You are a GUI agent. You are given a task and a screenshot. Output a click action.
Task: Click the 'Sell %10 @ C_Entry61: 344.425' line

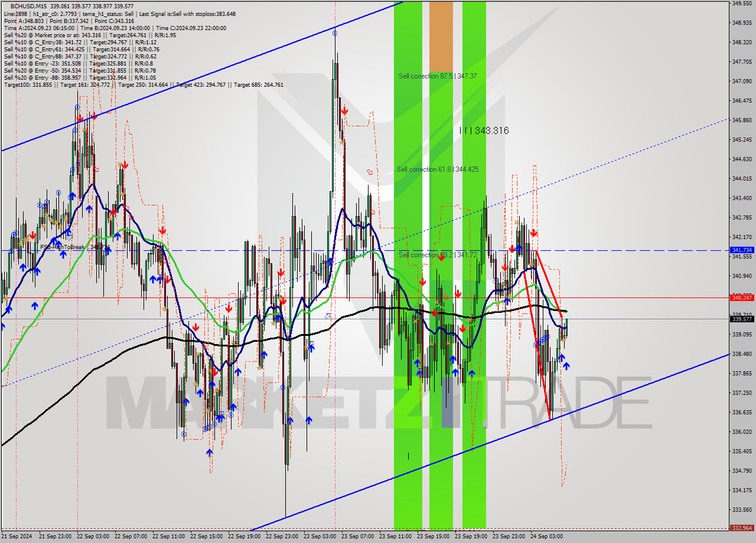(x=82, y=49)
